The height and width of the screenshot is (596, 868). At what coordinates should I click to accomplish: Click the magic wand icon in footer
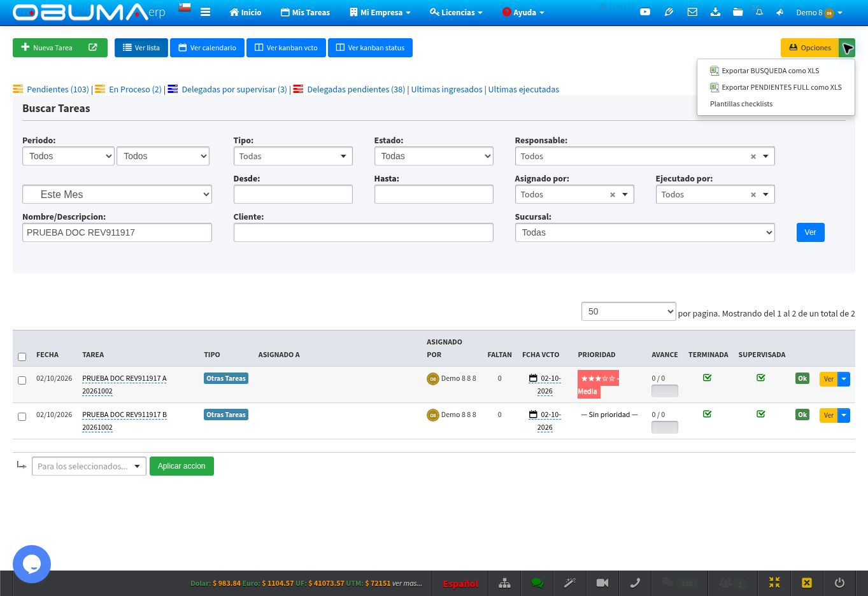[x=569, y=583]
